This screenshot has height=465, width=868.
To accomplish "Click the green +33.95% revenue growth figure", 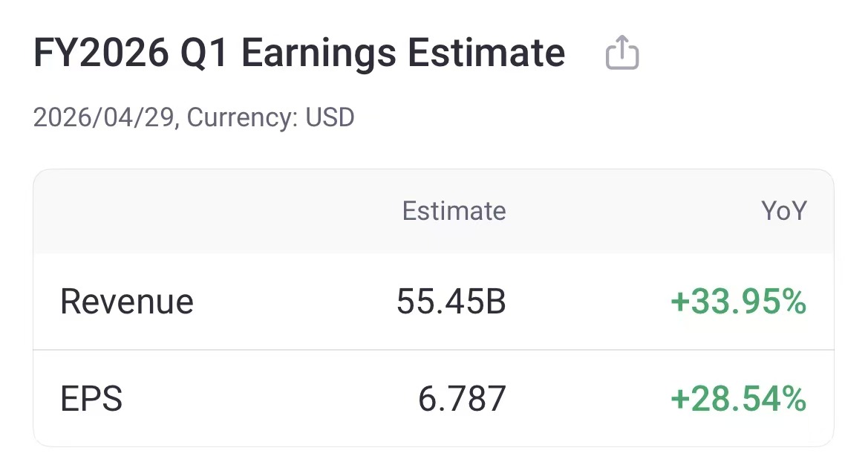I will [x=737, y=302].
